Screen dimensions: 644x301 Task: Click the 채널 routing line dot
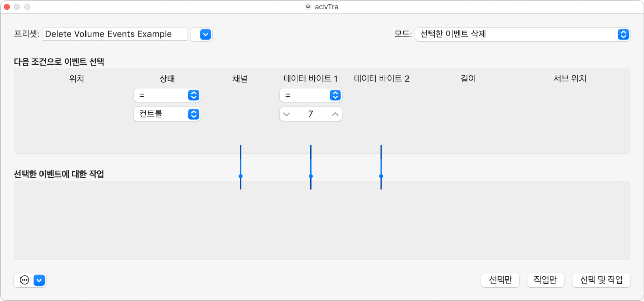pyautogui.click(x=240, y=176)
